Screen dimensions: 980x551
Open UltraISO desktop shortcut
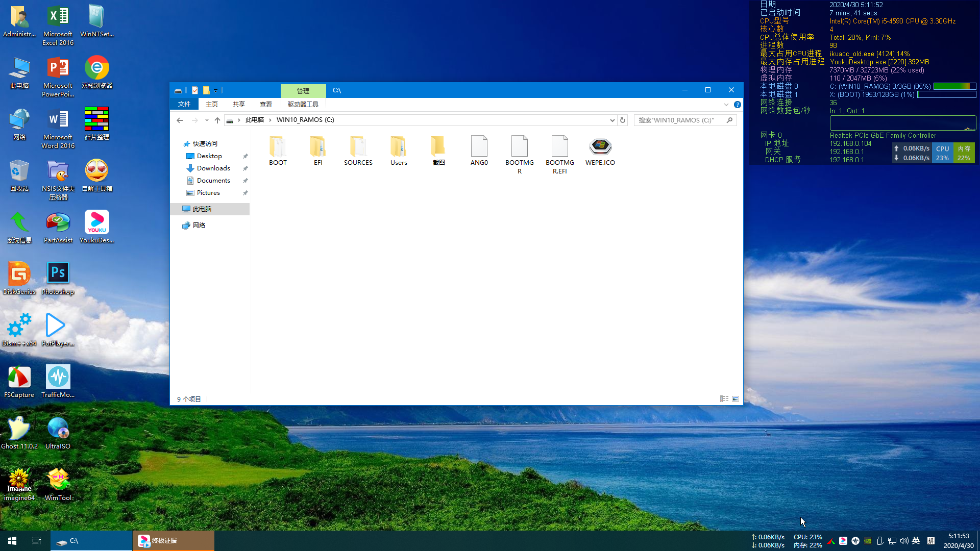click(58, 433)
